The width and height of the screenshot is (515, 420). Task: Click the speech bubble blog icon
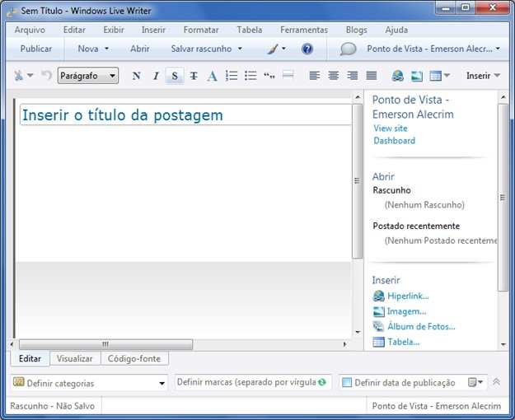tap(348, 49)
